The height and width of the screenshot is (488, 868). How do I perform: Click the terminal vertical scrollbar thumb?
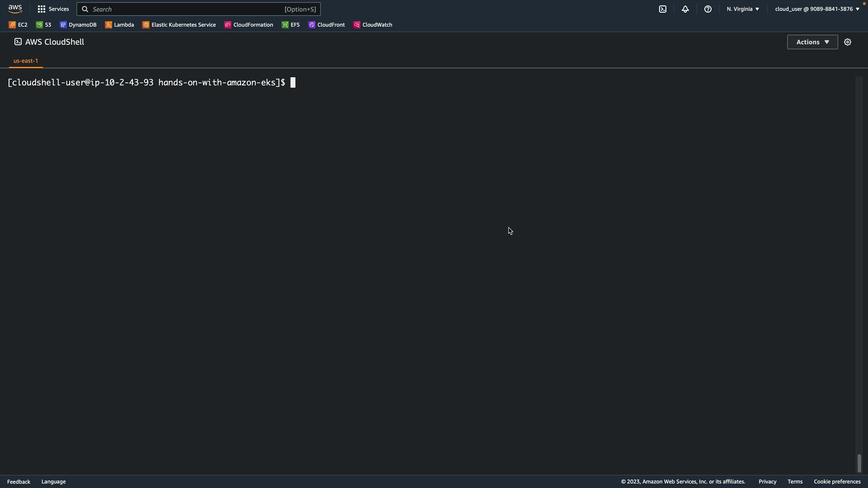(859, 463)
